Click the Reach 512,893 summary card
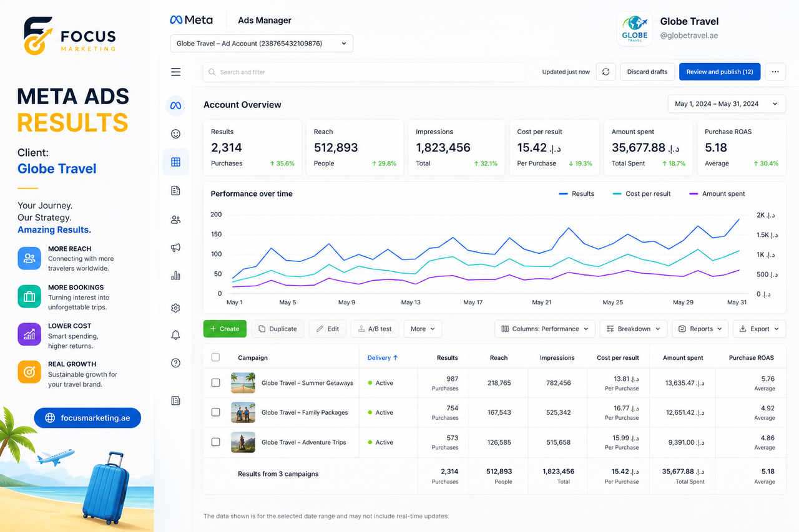 click(355, 147)
